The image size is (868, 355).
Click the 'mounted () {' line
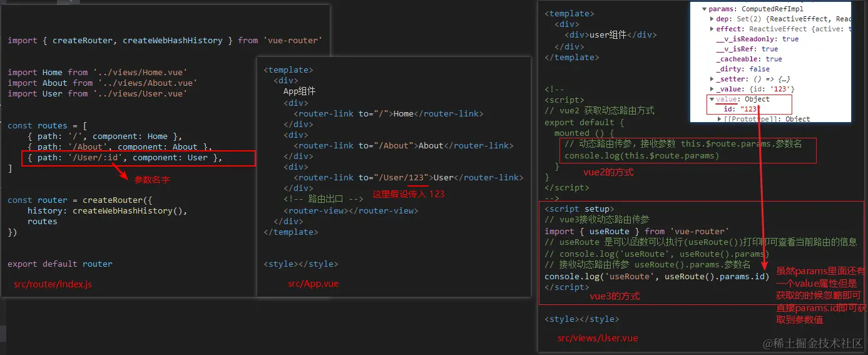tap(585, 133)
